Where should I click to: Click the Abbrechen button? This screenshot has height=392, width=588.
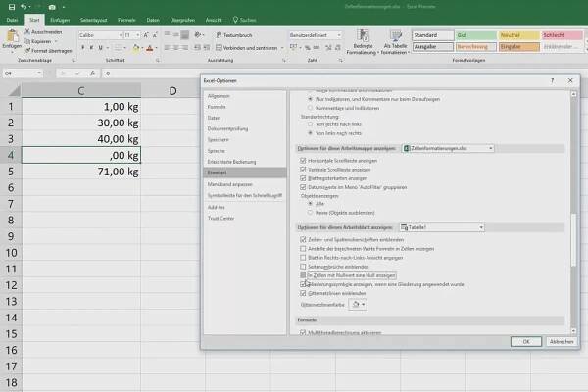pyautogui.click(x=561, y=341)
